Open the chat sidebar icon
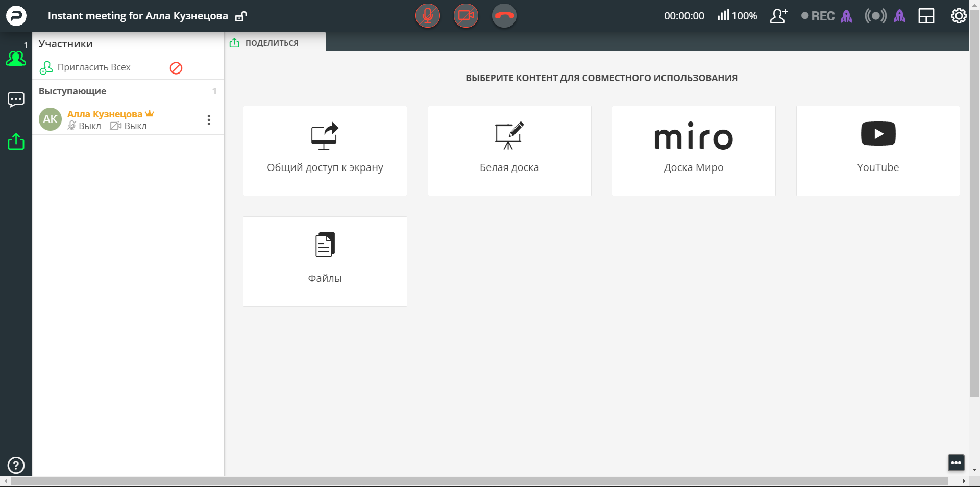980x487 pixels. (x=16, y=100)
